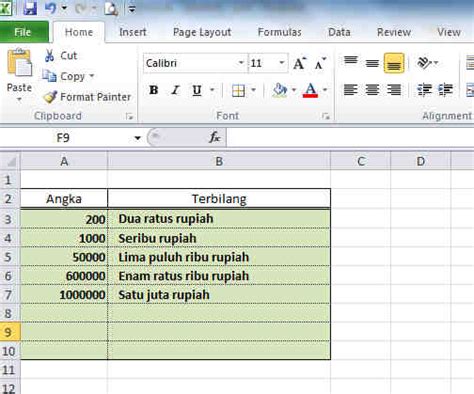Click the Terbilang header cell
Viewport: 474px width, 394px height.
click(x=219, y=199)
